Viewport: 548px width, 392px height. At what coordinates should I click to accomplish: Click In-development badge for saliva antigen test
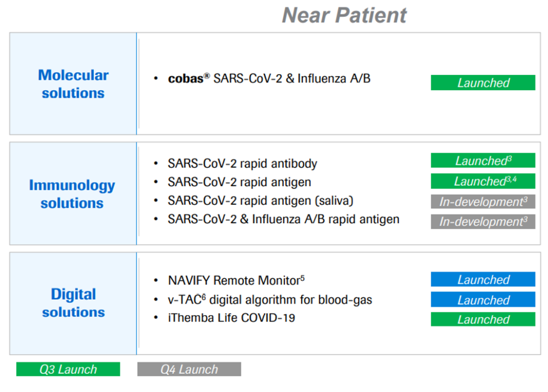[483, 201]
